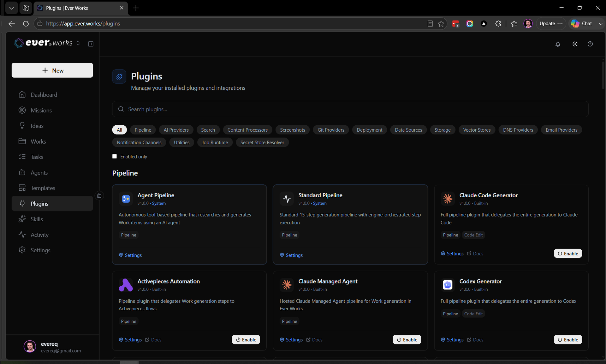606x364 pixels.
Task: Select the Git Providers filter
Action: click(331, 130)
